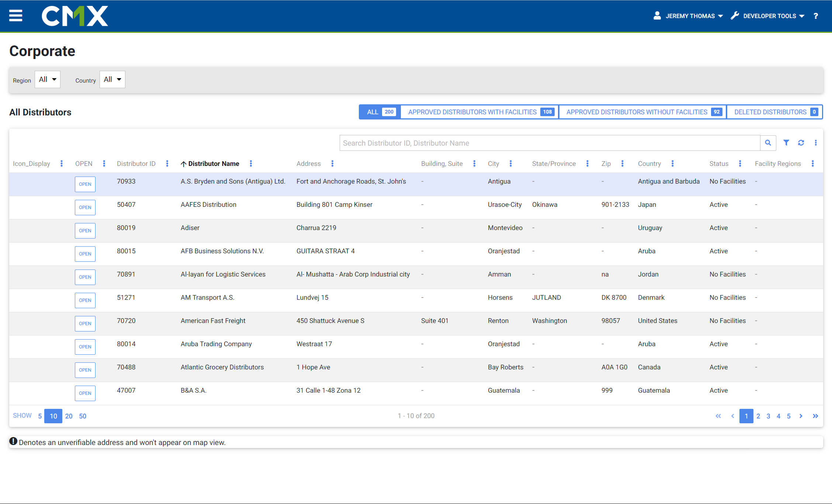Image resolution: width=832 pixels, height=504 pixels.
Task: Click the CMX logo
Action: pos(75,16)
